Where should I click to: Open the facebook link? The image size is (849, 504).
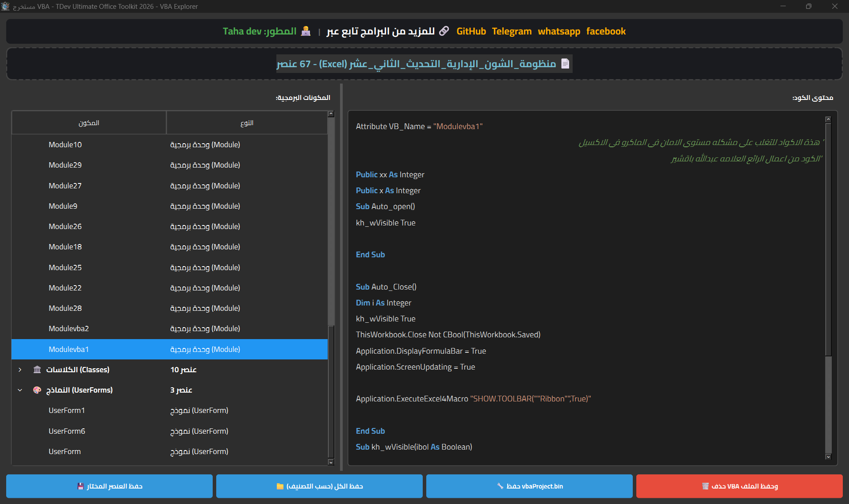pyautogui.click(x=606, y=31)
